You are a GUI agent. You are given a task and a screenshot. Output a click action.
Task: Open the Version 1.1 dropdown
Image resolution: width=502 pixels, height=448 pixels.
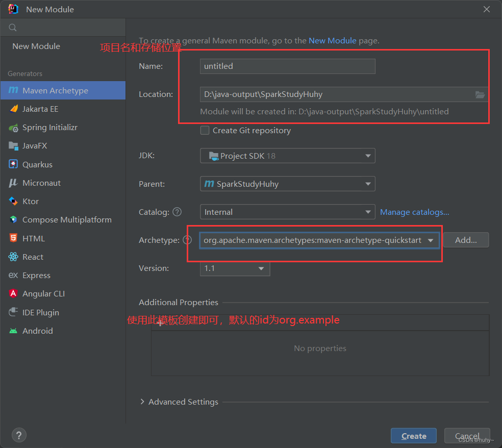[x=235, y=268]
